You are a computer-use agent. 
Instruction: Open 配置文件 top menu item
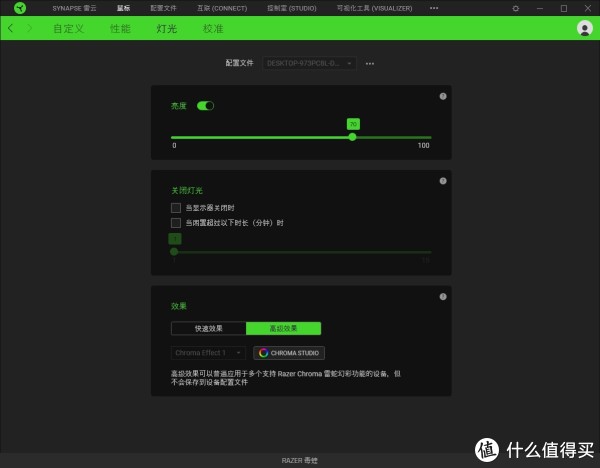163,8
